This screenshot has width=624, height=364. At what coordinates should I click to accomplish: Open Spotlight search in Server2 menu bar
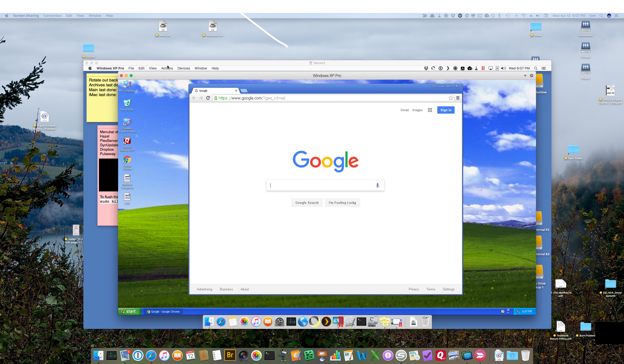pos(536,68)
